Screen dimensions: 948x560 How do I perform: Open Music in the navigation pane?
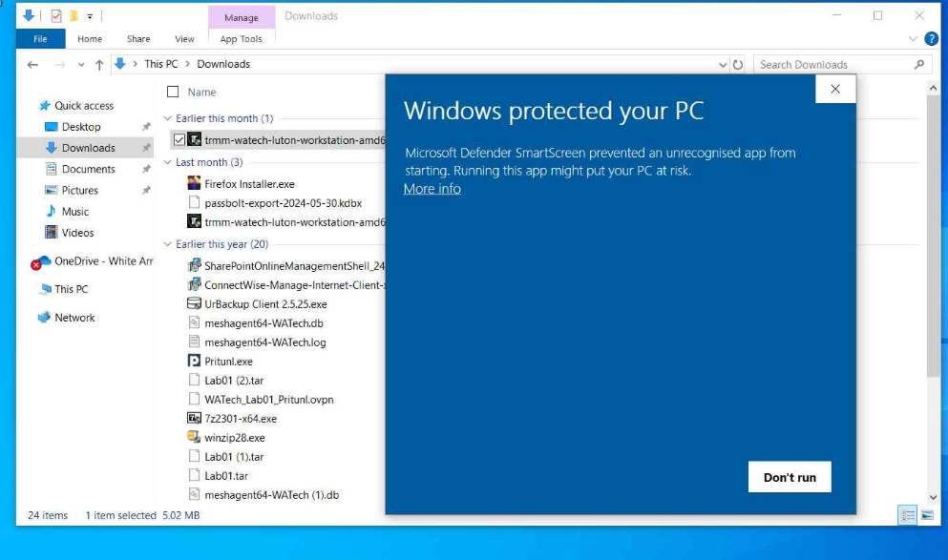(75, 212)
